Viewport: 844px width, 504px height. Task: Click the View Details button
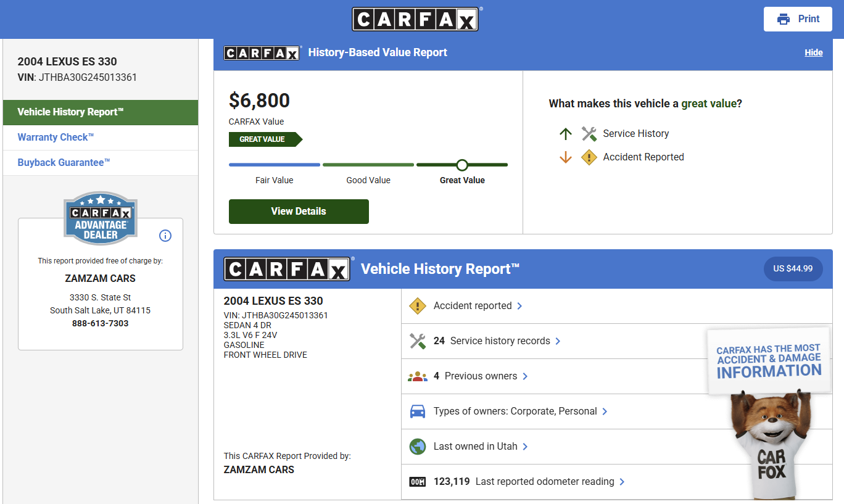[299, 212]
